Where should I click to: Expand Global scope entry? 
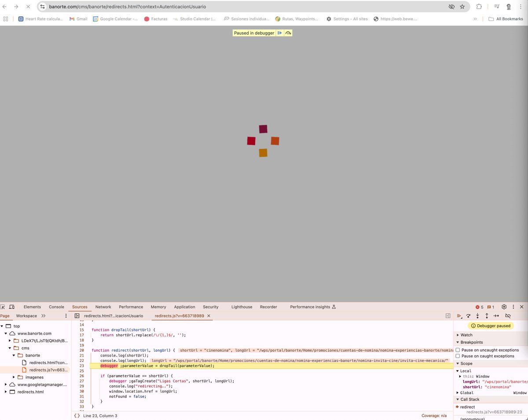[x=458, y=393]
